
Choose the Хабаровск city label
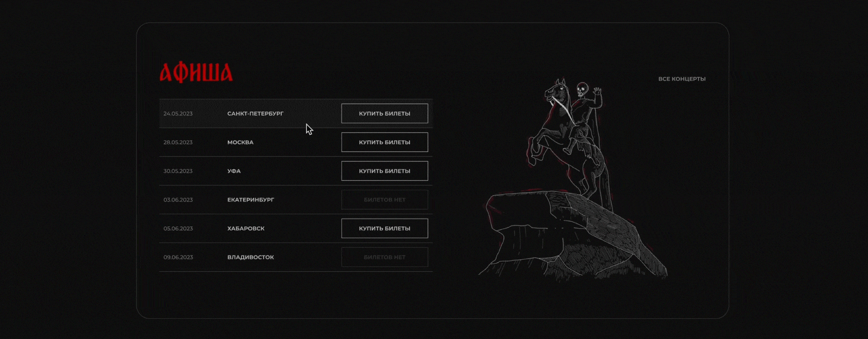click(246, 228)
